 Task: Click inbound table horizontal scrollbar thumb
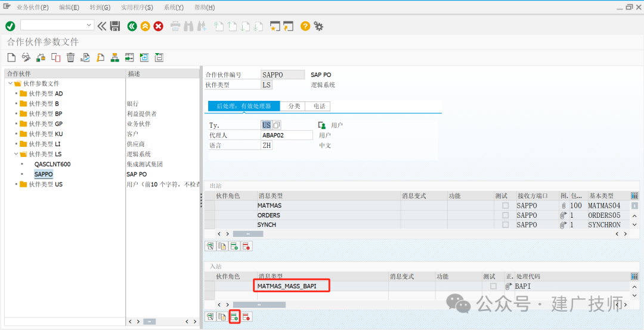259,305
